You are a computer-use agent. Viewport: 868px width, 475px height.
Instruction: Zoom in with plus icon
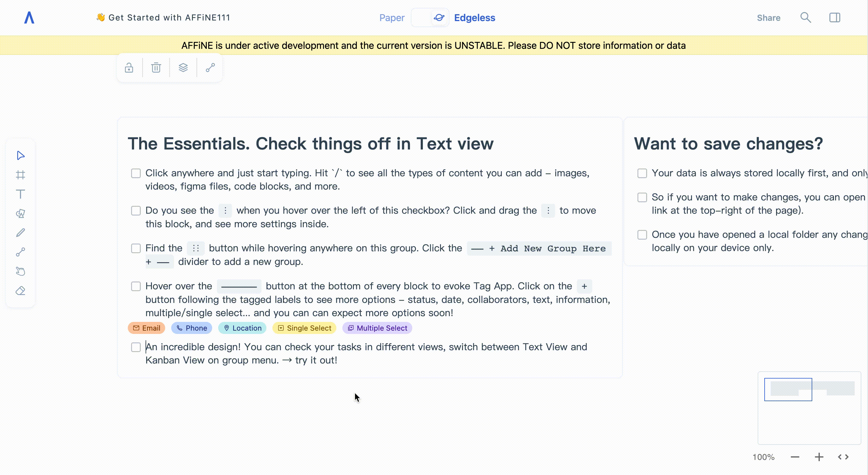pyautogui.click(x=819, y=457)
